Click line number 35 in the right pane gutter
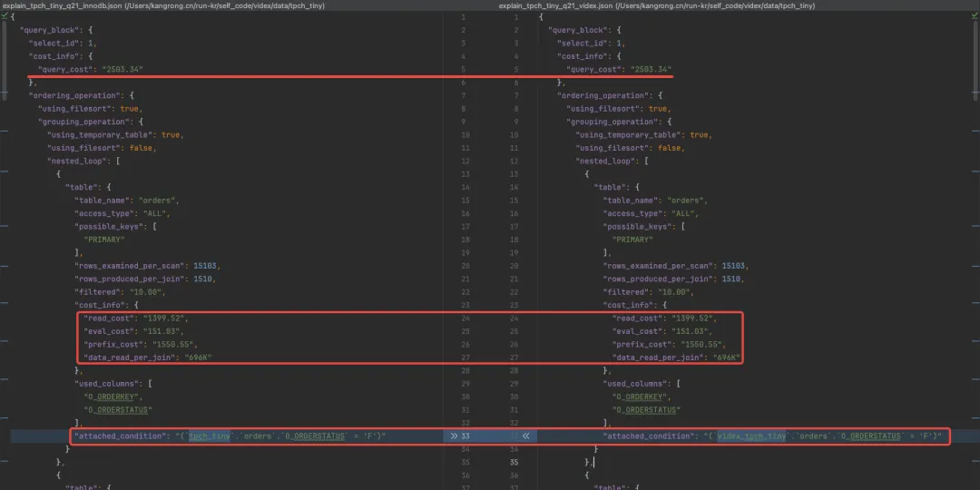 (x=514, y=462)
